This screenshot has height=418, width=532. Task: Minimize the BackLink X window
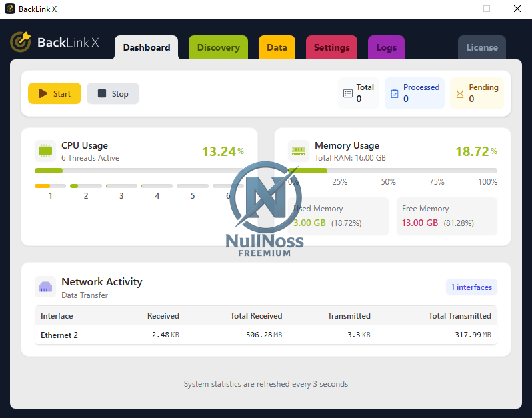pos(457,9)
